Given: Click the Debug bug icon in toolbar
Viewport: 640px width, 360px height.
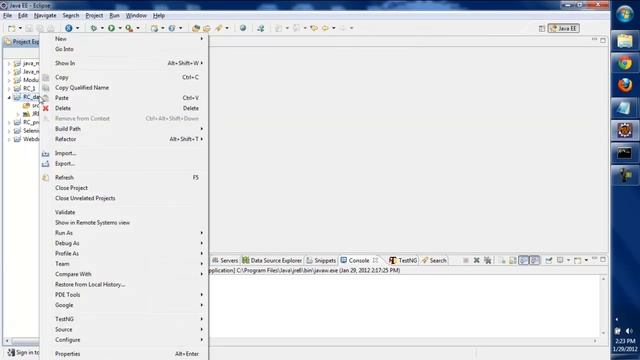Looking at the screenshot, I should [x=93, y=28].
